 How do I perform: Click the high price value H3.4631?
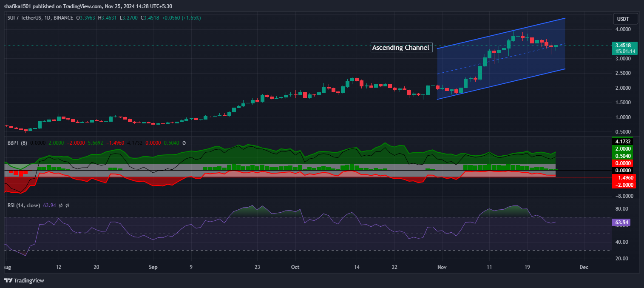pos(108,18)
